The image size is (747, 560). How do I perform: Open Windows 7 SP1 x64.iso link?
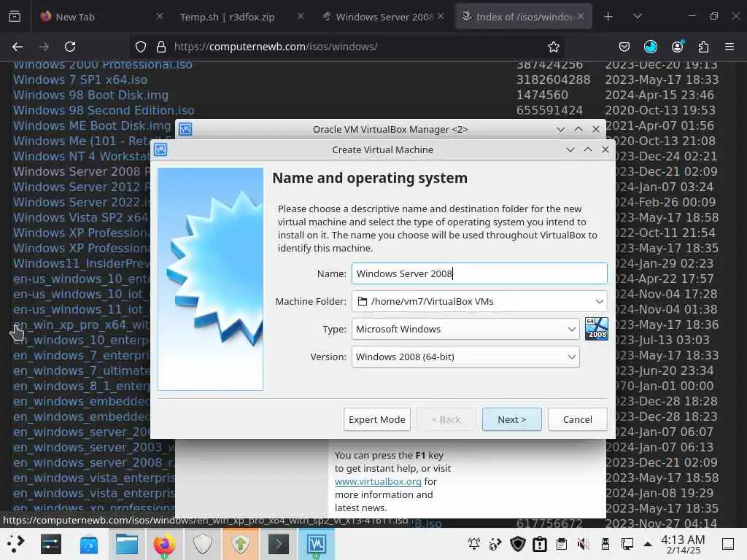[80, 79]
